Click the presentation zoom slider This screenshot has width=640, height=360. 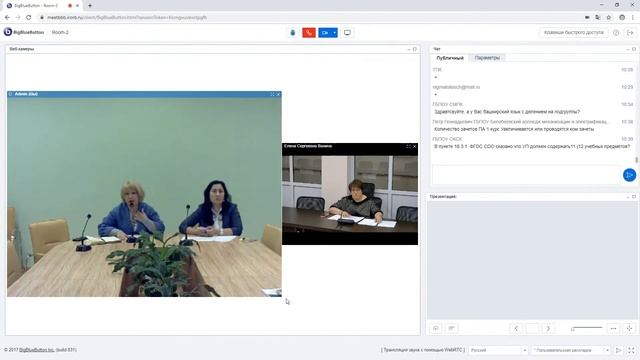coord(587,328)
